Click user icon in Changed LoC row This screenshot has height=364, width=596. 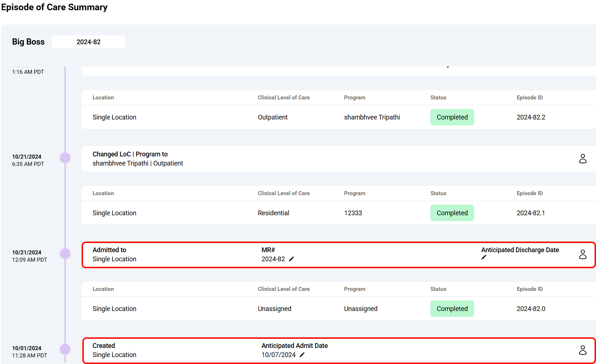[x=582, y=159]
